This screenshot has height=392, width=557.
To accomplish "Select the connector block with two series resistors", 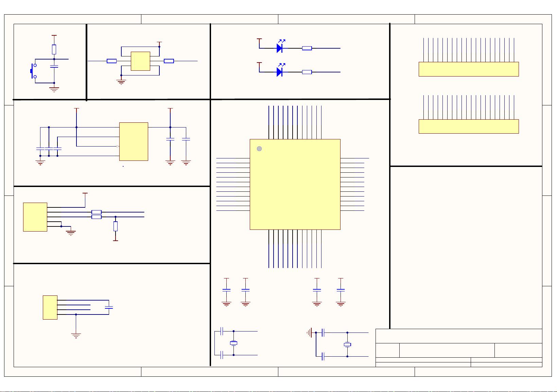I will (x=35, y=217).
